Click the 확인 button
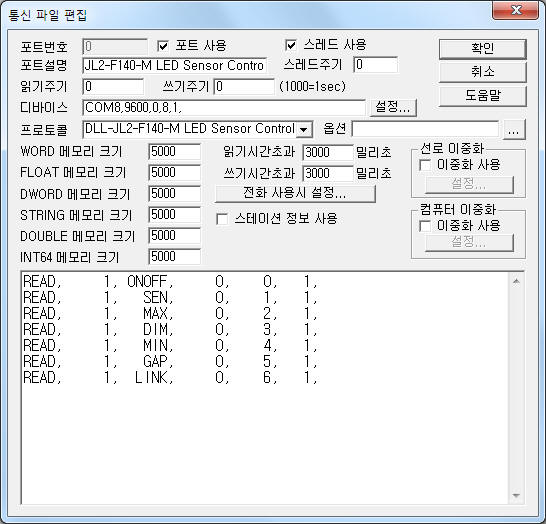 pyautogui.click(x=482, y=49)
